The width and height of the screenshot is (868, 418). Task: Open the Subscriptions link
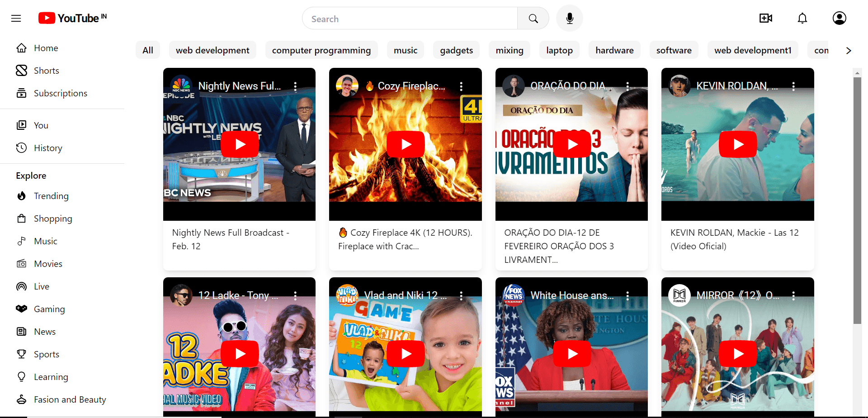(x=60, y=93)
